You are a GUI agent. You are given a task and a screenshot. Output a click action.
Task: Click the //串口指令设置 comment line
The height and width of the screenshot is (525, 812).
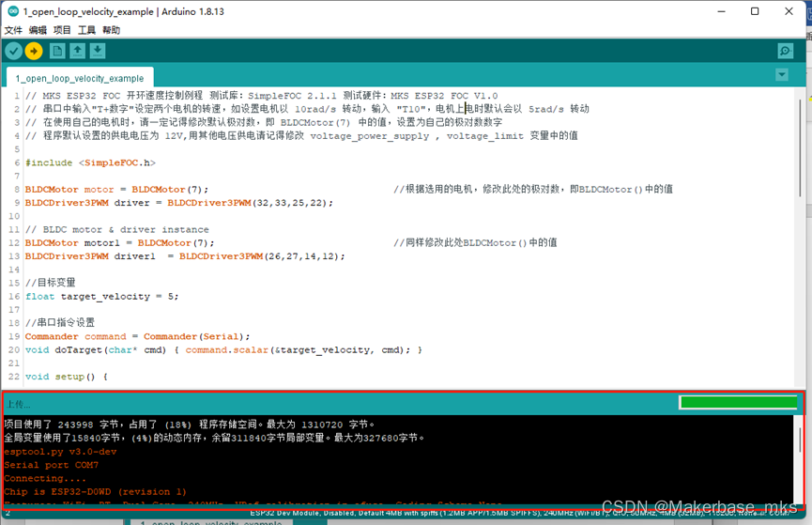(x=60, y=322)
